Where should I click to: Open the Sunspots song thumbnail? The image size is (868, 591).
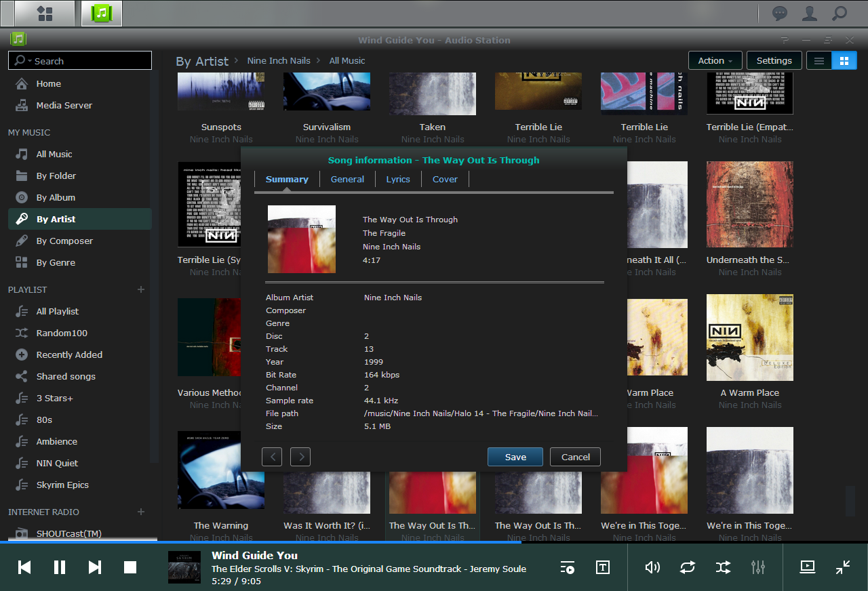[221, 93]
